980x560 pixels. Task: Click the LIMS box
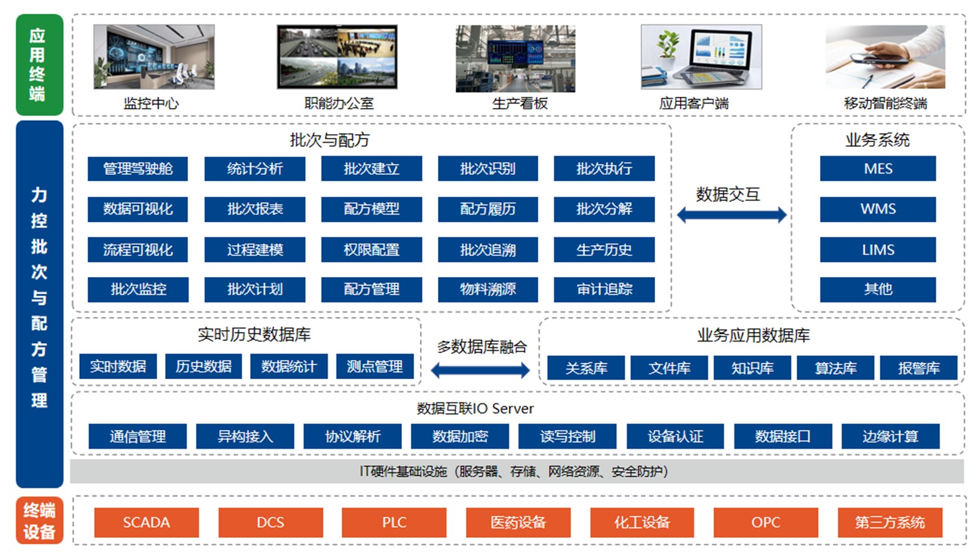click(877, 250)
